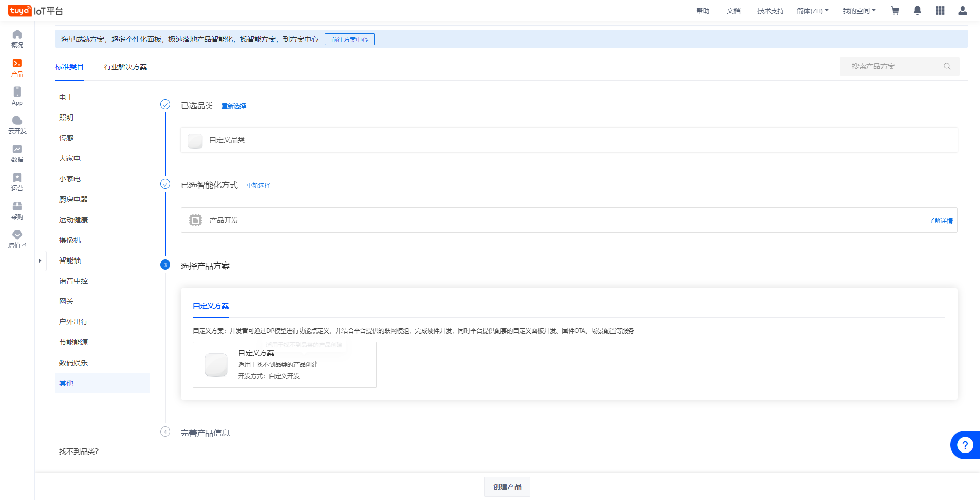The height and width of the screenshot is (500, 980).
Task: Click the blue help question-mark bubble
Action: coord(965,445)
